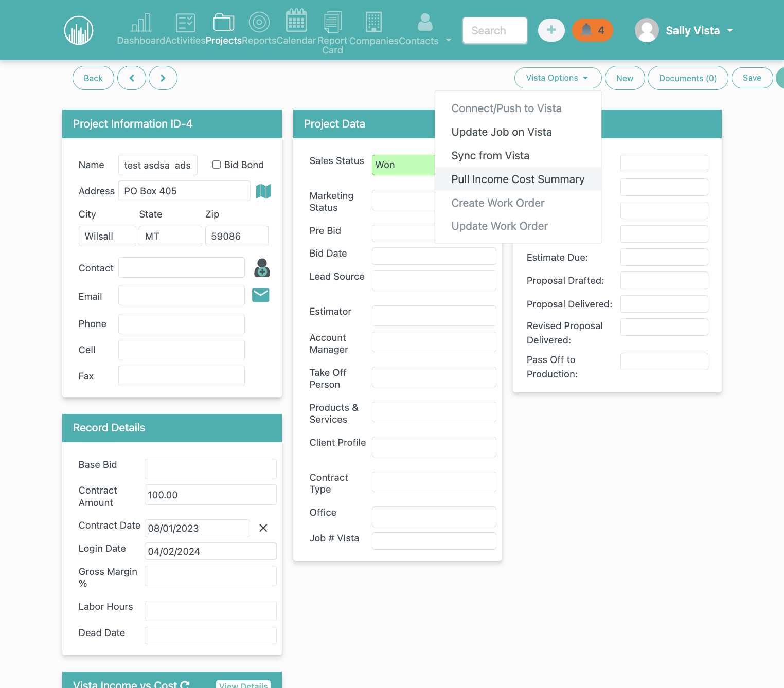784x688 pixels.
Task: Click the Proposal Drafted date field
Action: coord(664,280)
